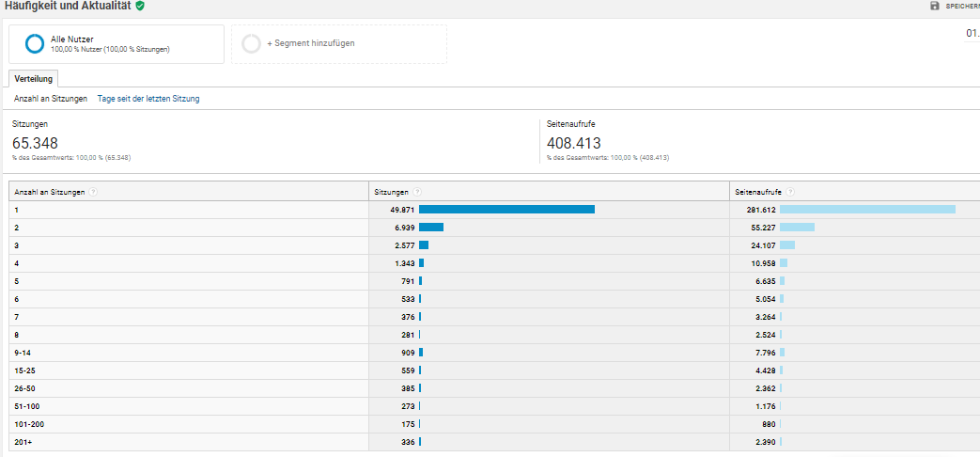The width and height of the screenshot is (980, 457).
Task: Click value 7.796 in Seitenaufrufe column
Action: coord(766,353)
